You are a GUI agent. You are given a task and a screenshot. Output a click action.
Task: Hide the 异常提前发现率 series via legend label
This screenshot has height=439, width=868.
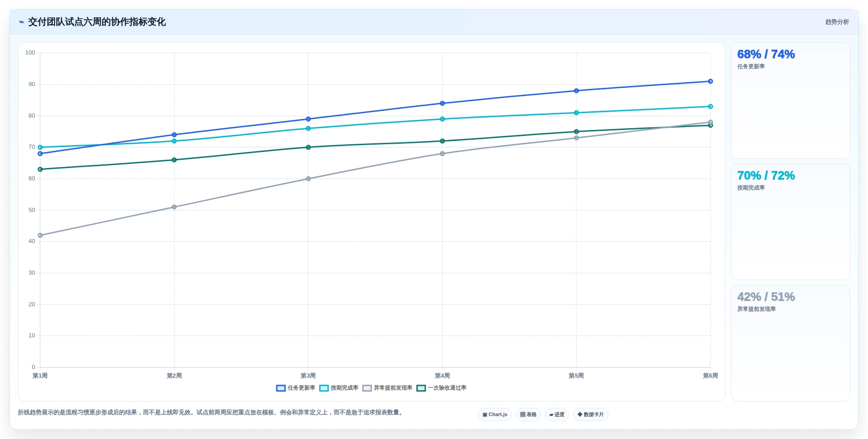393,388
